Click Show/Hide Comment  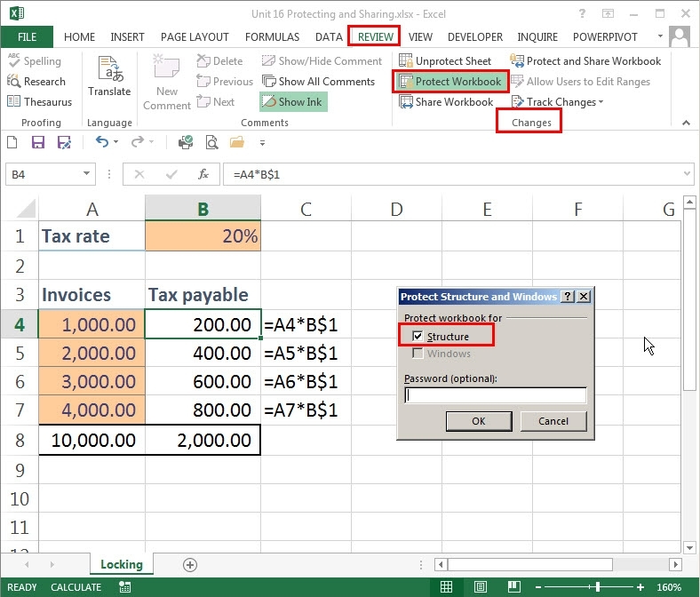tap(322, 61)
